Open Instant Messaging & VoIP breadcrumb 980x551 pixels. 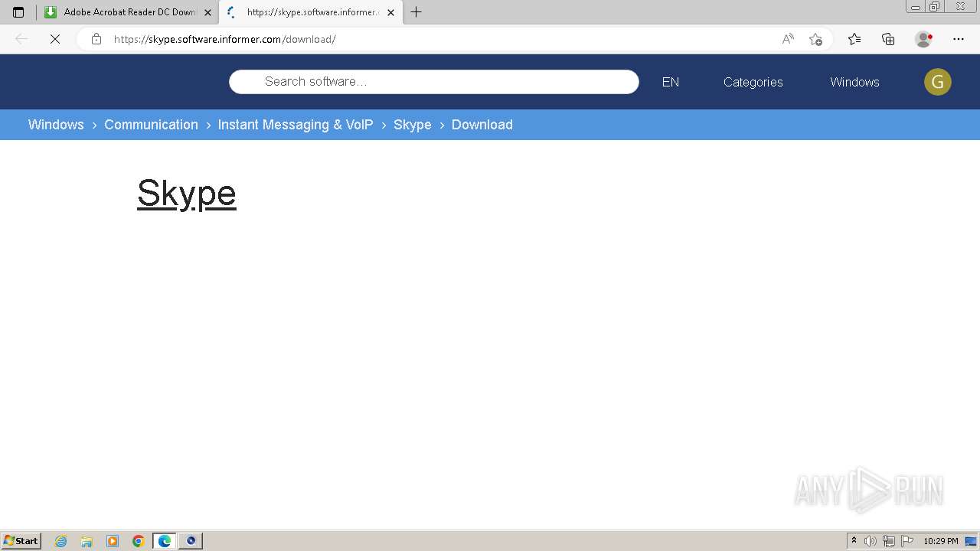(296, 125)
